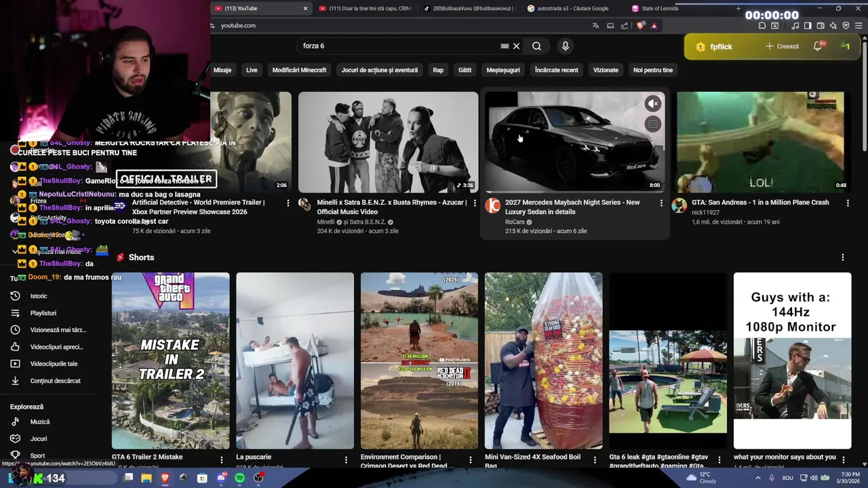The width and height of the screenshot is (868, 488).
Task: Toggle subtitles on Mercedes Maybach preview
Action: point(652,124)
